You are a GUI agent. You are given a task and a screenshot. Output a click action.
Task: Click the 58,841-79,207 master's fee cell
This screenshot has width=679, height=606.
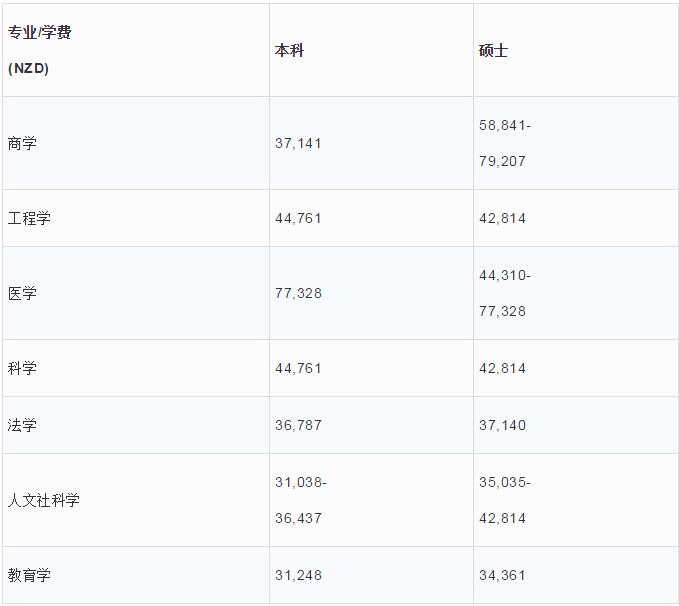pyautogui.click(x=505, y=143)
